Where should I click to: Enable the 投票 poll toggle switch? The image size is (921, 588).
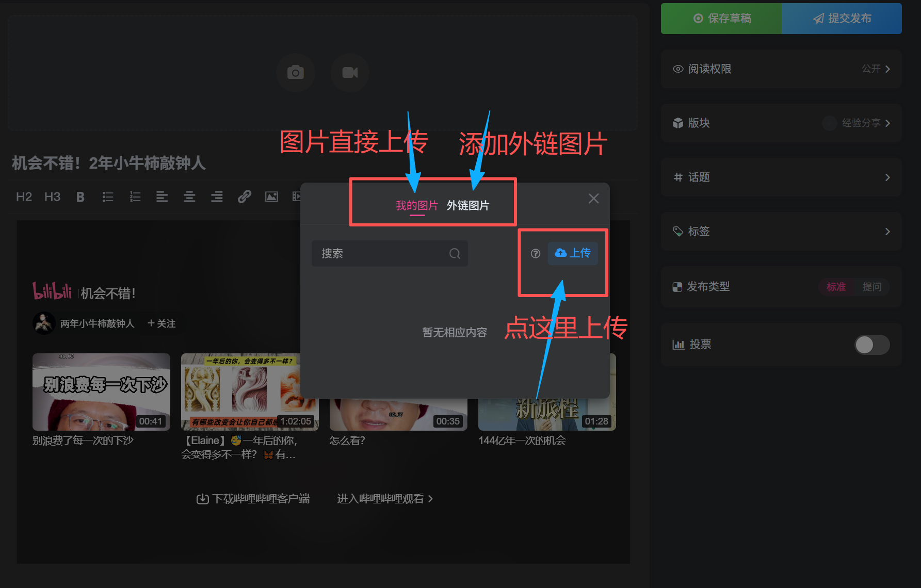871,345
